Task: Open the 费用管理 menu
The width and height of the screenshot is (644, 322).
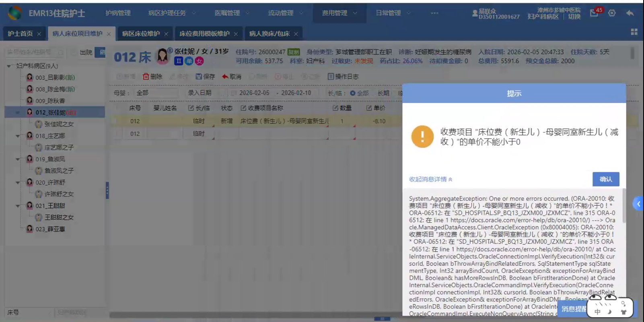Action: (x=339, y=13)
